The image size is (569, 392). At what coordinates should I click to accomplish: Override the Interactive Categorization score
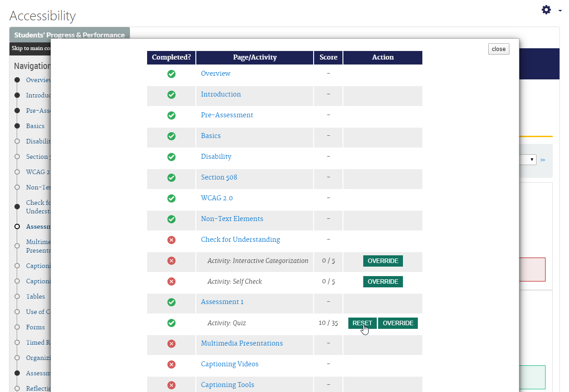tap(383, 261)
